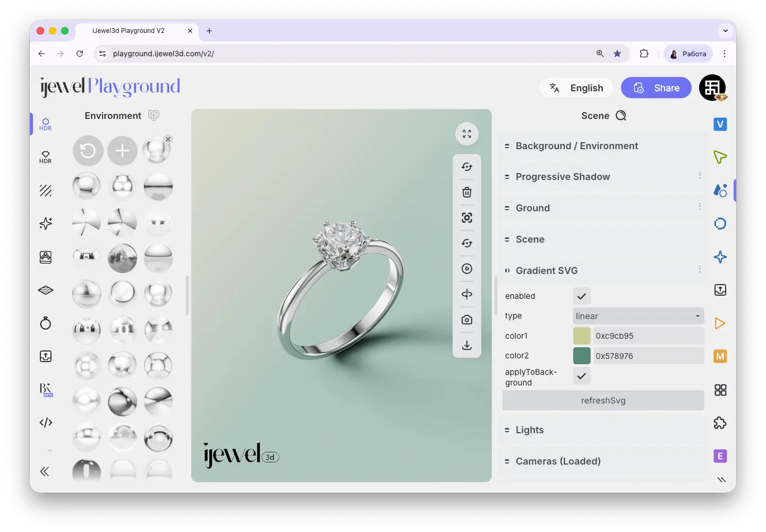The width and height of the screenshot is (766, 532).
Task: Edit the color1 hex value field
Action: (649, 336)
